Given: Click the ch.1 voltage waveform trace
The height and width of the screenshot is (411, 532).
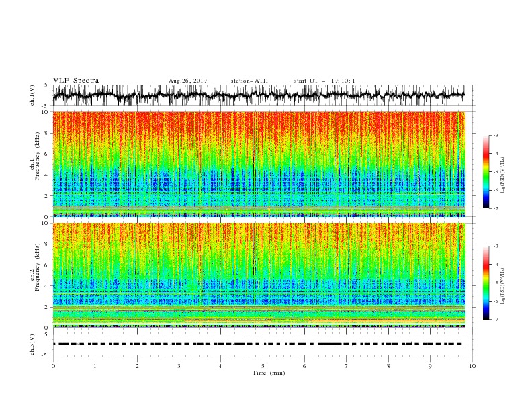Looking at the screenshot, I should tap(259, 95).
